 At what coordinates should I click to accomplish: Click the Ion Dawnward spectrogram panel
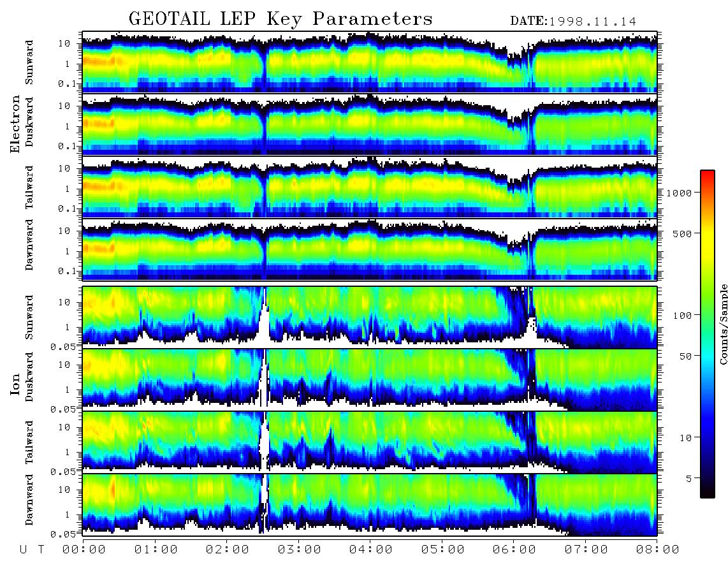coord(370,504)
